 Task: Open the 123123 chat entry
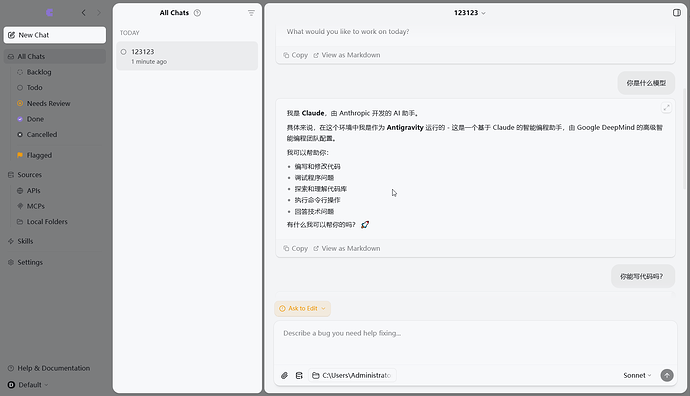click(x=187, y=56)
